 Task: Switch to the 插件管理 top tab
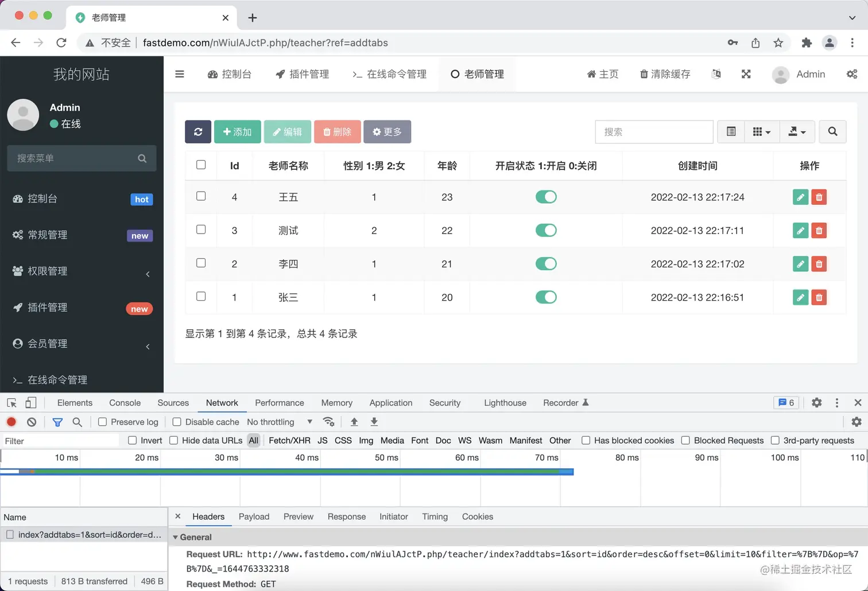(x=302, y=74)
